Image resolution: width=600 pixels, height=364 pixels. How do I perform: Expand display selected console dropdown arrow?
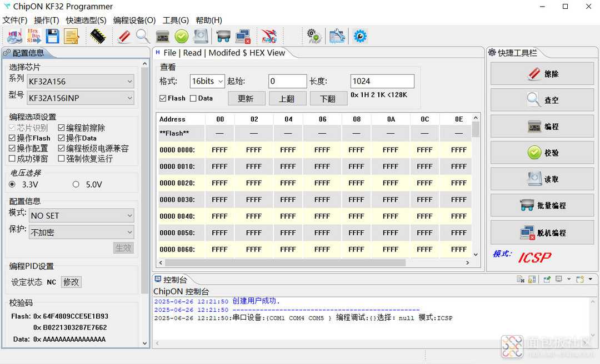[x=569, y=280]
